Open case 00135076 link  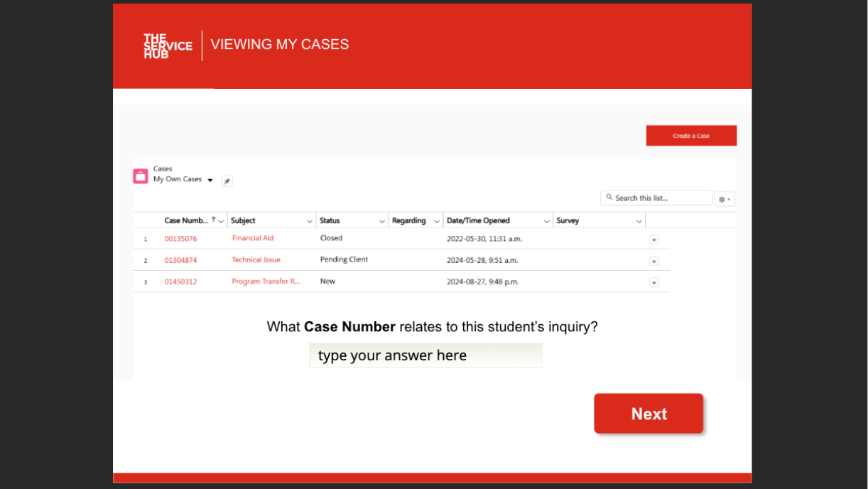(180, 239)
